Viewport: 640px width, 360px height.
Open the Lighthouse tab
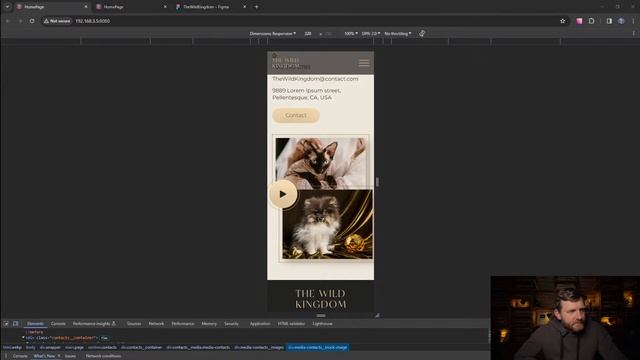(322, 324)
